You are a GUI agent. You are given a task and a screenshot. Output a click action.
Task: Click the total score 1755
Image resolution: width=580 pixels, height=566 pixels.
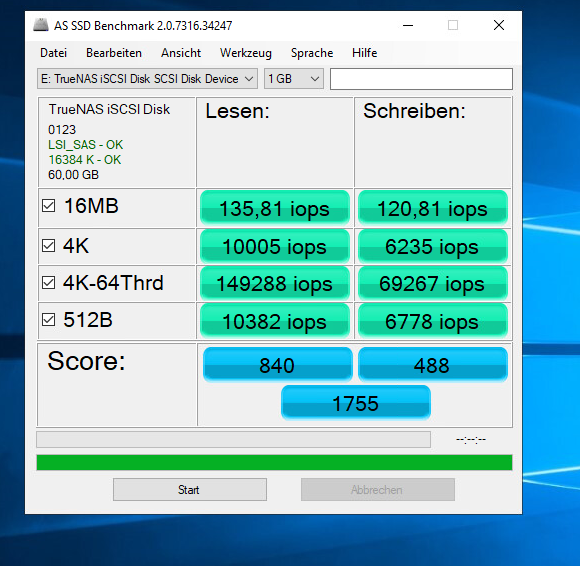pyautogui.click(x=355, y=402)
